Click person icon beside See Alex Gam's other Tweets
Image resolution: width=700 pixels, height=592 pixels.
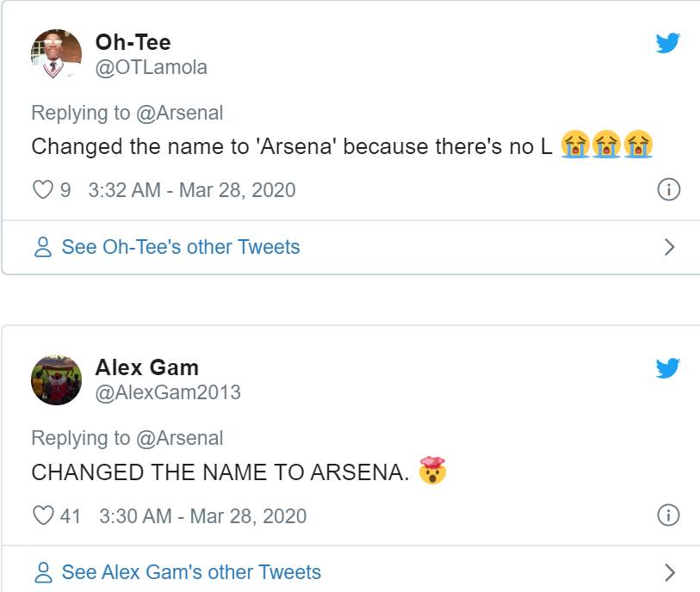43,572
